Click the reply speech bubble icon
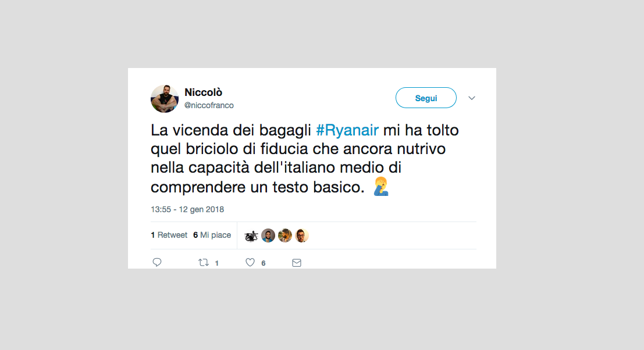The width and height of the screenshot is (644, 350). click(157, 262)
